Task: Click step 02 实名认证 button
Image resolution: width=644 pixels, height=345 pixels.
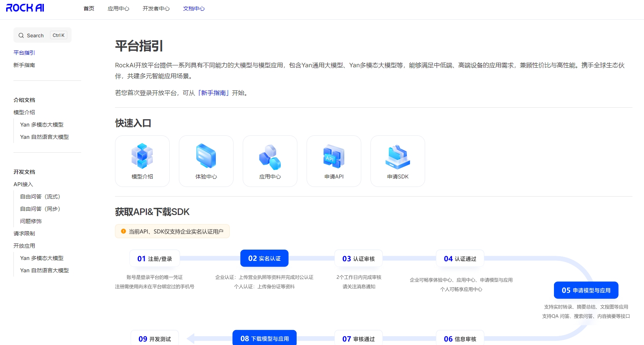Action: point(264,258)
